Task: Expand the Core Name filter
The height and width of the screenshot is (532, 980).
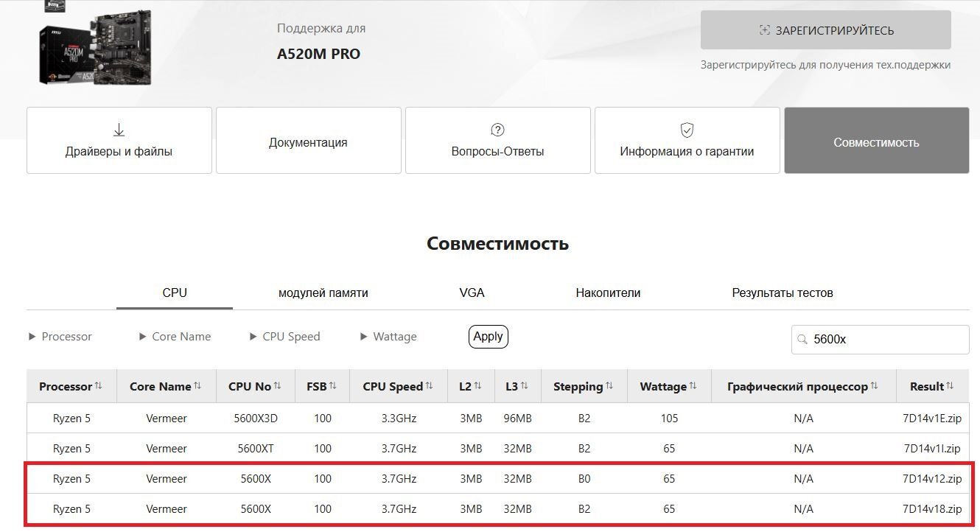Action: click(x=175, y=337)
